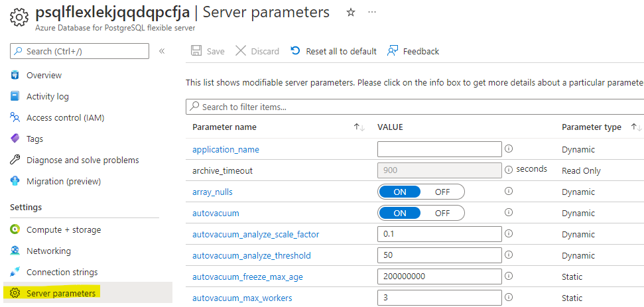
Task: Set autovacuum to OFF
Action: point(442,213)
